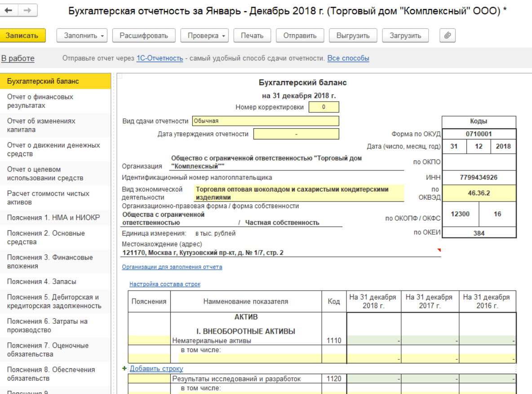The height and width of the screenshot is (394, 532).
Task: Select Отчет о финансовых результатах section
Action: tap(40, 101)
